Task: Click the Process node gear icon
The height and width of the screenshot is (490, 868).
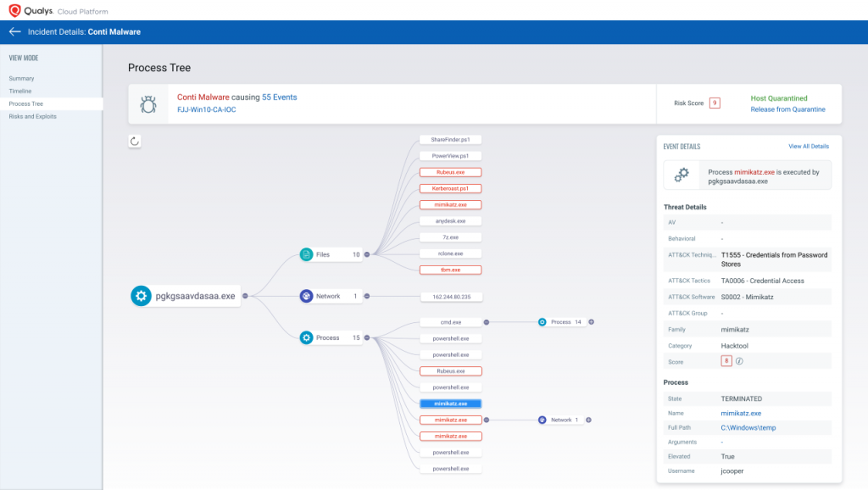Action: tap(306, 337)
